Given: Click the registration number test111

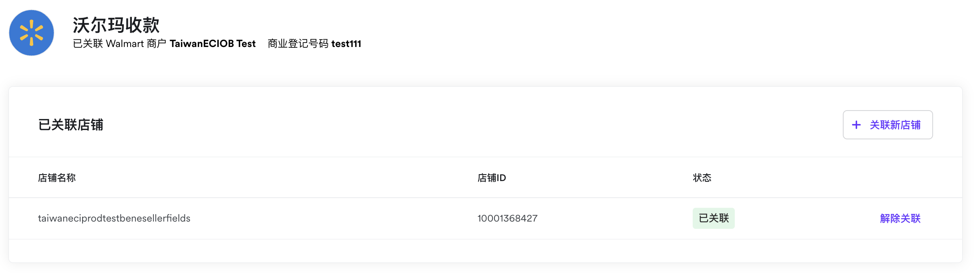Looking at the screenshot, I should pos(346,44).
